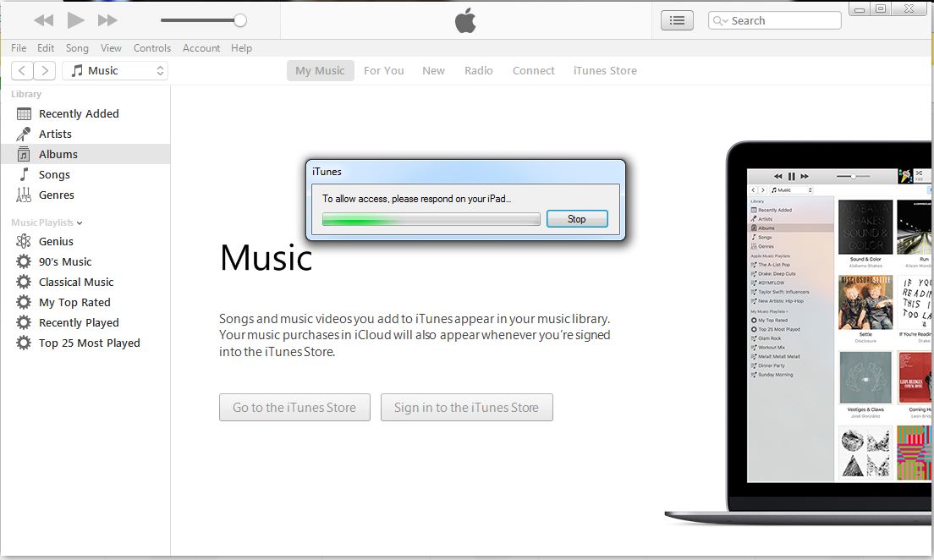The width and height of the screenshot is (934, 560).
Task: Select the Recently Added calendar icon
Action: pos(24,114)
